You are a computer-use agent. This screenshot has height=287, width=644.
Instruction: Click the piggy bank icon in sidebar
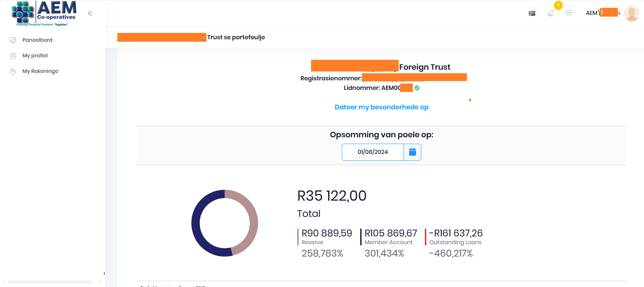point(13,71)
